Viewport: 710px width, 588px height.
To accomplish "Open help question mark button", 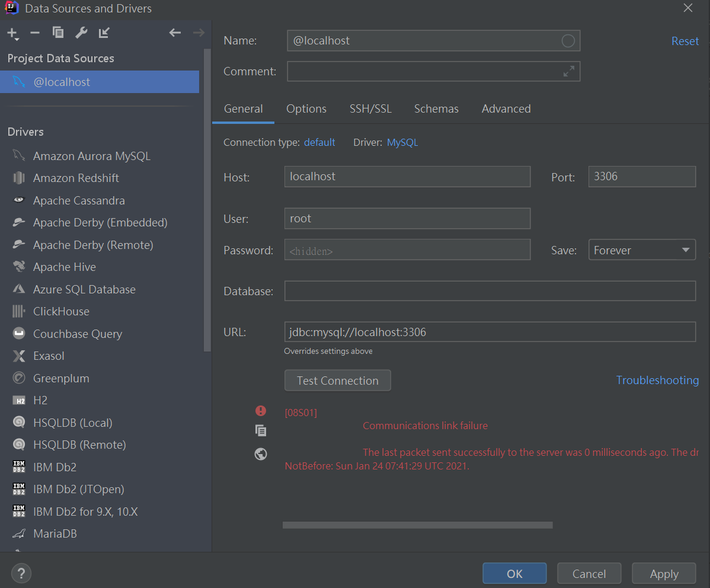I will pyautogui.click(x=21, y=573).
